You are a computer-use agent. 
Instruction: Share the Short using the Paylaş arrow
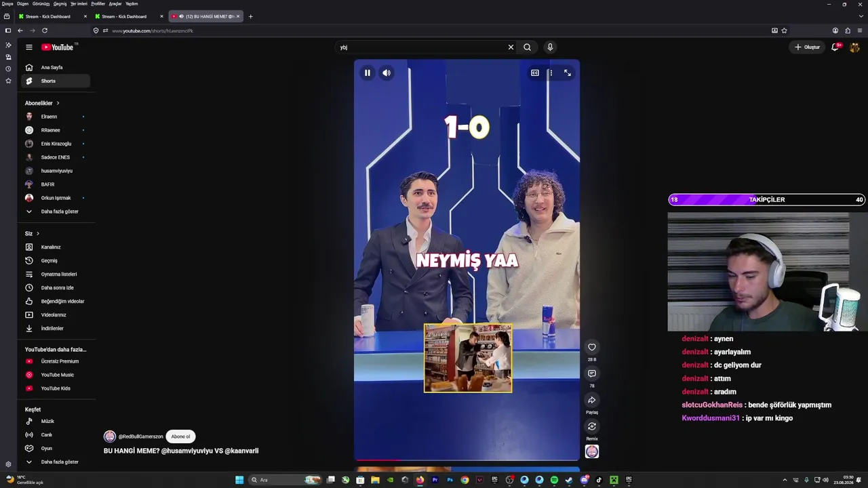pos(592,400)
